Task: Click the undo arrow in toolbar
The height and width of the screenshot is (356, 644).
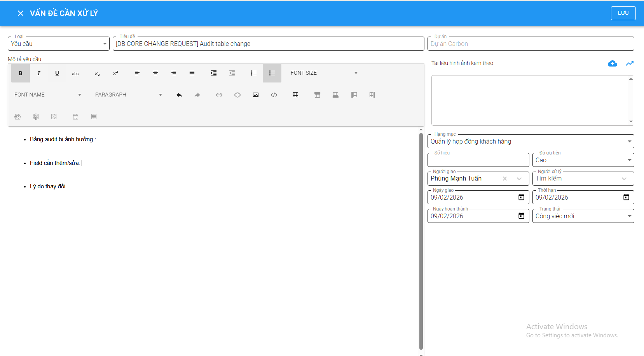Action: point(179,95)
